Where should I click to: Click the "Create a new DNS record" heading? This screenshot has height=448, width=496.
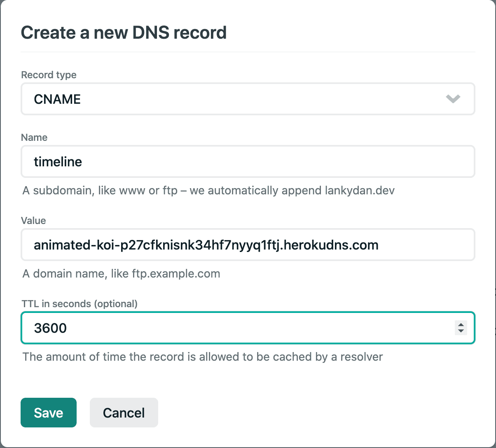pos(124,33)
